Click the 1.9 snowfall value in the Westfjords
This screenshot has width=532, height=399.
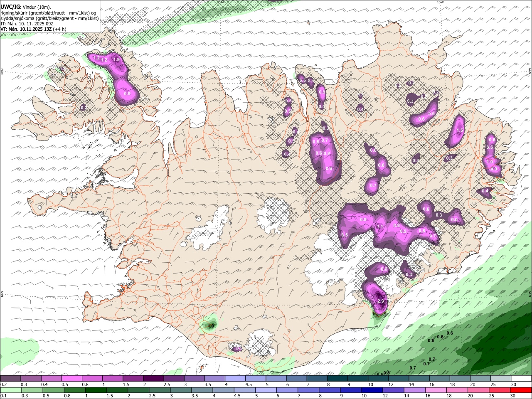tap(117, 60)
